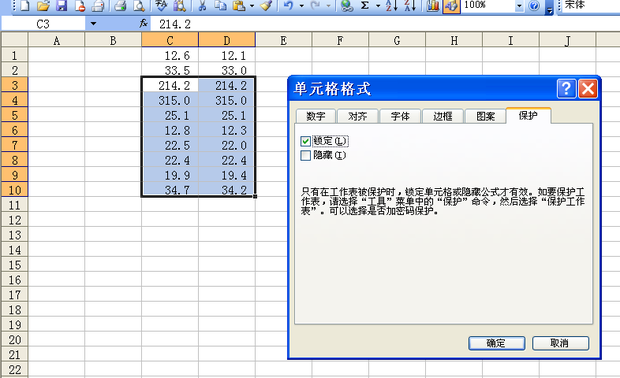This screenshot has width=620, height=378.
Task: Click cell containing 34.2
Action: click(x=227, y=190)
